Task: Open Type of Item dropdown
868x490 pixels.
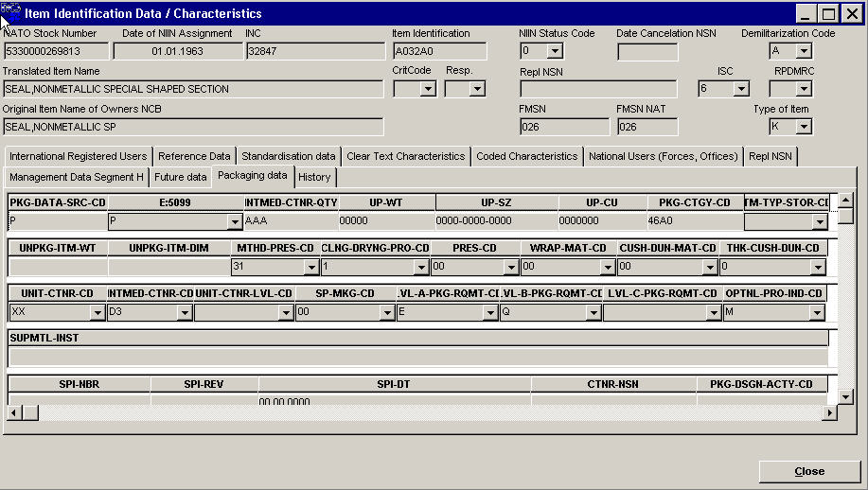Action: click(804, 127)
